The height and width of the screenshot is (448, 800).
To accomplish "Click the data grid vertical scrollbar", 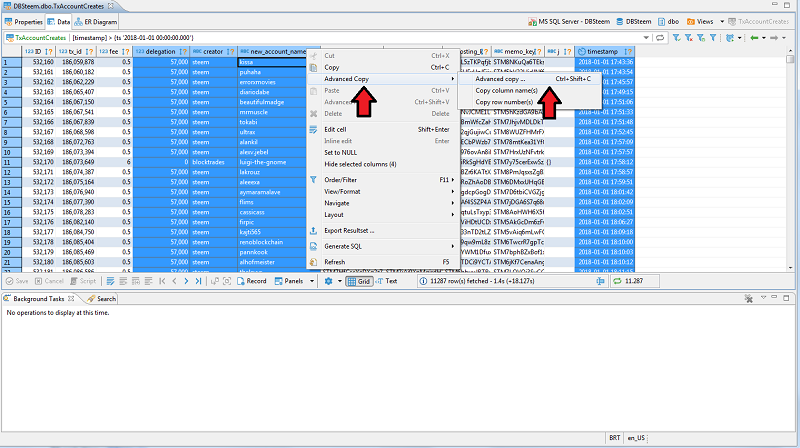I will click(790, 158).
